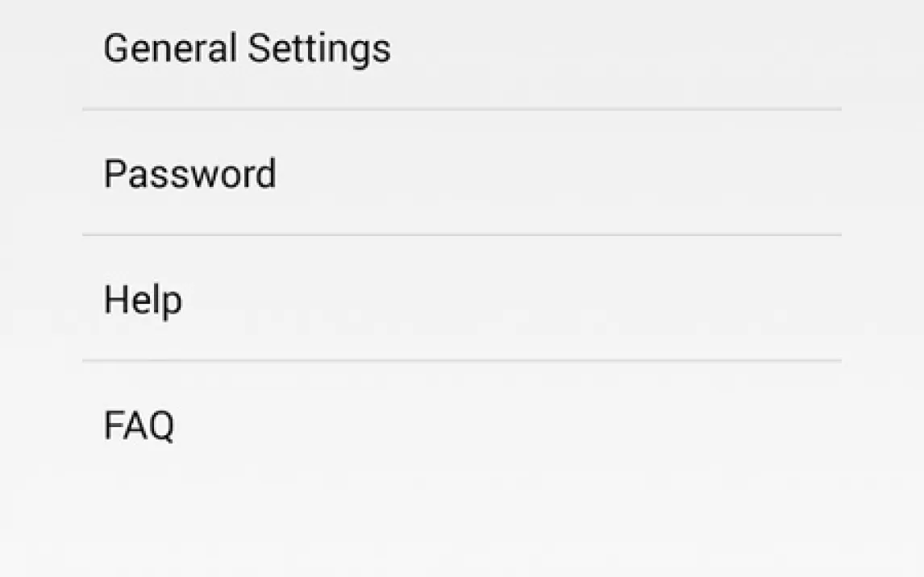Select the empty row area beside FAQ
This screenshot has height=577, width=924.
508,424
